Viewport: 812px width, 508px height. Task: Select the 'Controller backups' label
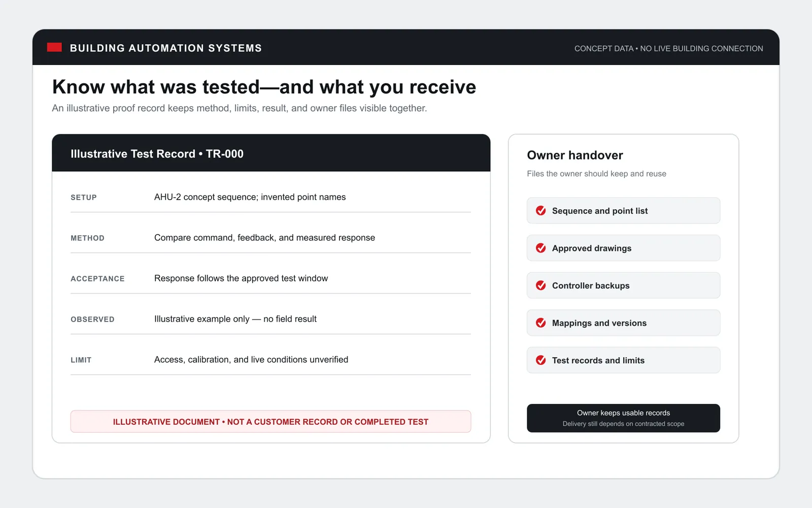(591, 285)
